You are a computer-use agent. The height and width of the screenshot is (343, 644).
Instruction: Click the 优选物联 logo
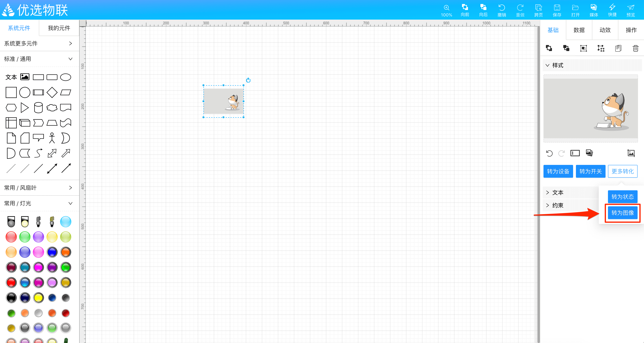click(35, 10)
